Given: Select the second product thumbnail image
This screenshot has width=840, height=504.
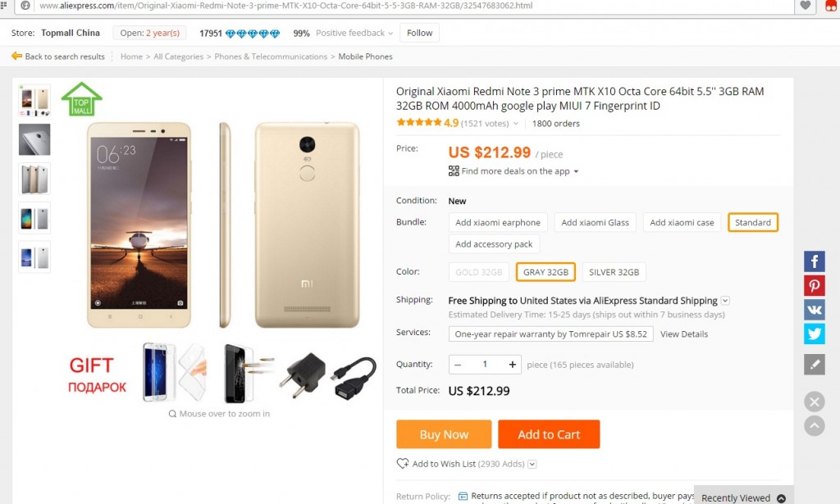Looking at the screenshot, I should [x=34, y=139].
